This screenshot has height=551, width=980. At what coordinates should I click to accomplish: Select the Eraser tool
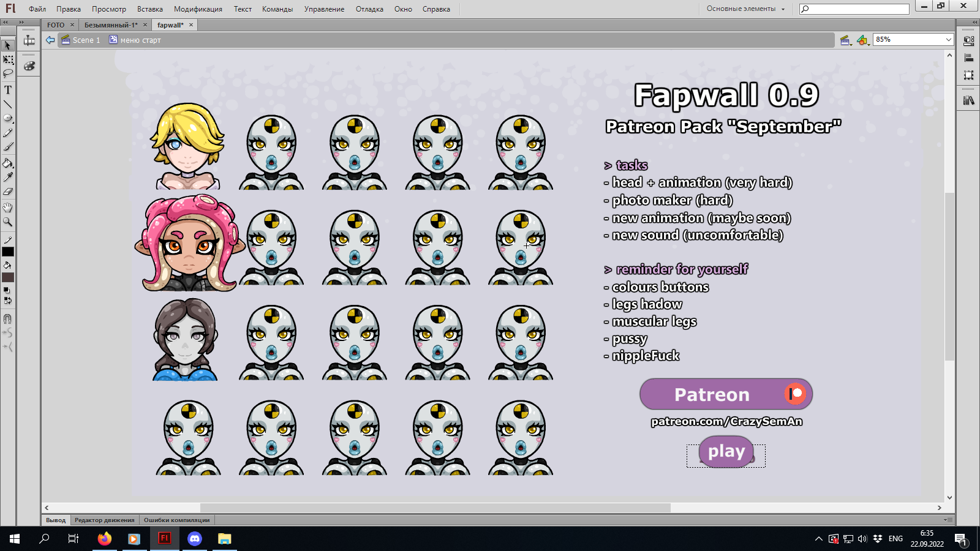[x=8, y=192]
